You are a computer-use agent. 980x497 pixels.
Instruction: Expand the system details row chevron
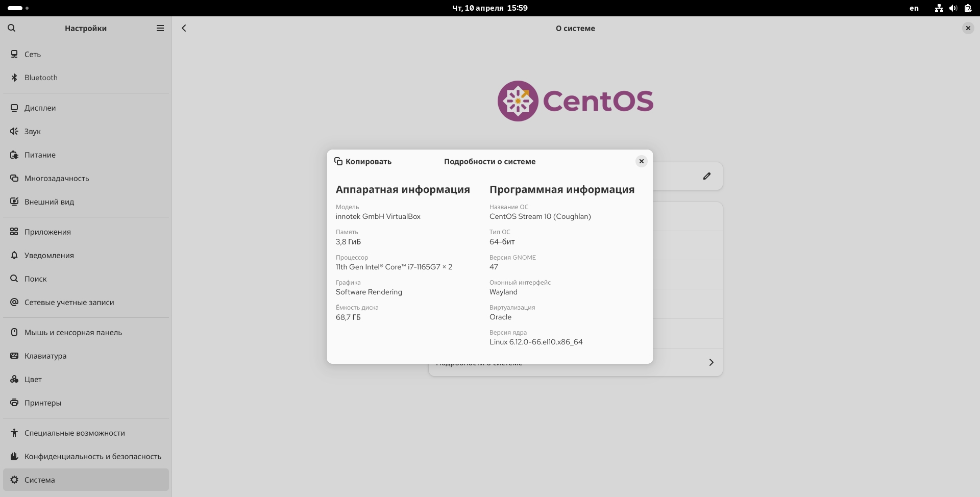[712, 362]
